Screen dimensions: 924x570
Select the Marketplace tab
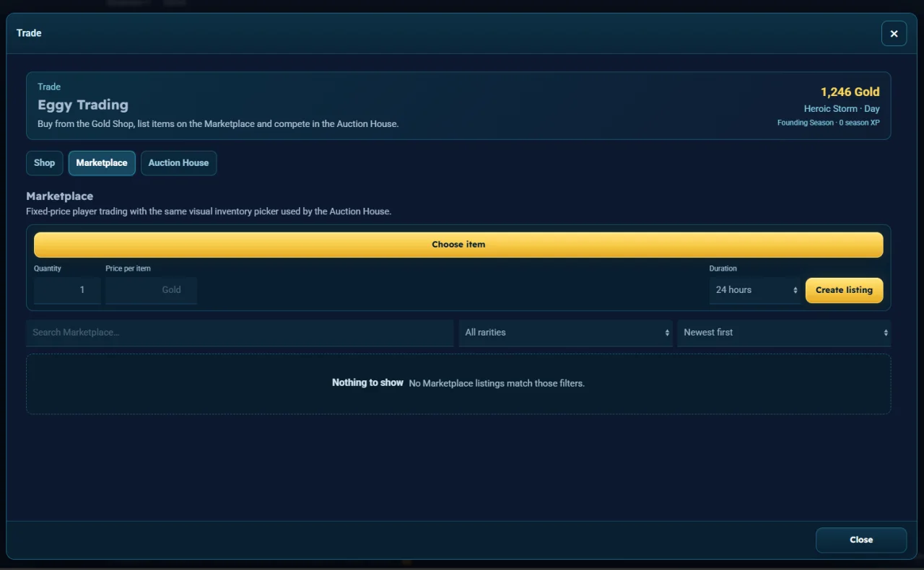[x=102, y=163]
